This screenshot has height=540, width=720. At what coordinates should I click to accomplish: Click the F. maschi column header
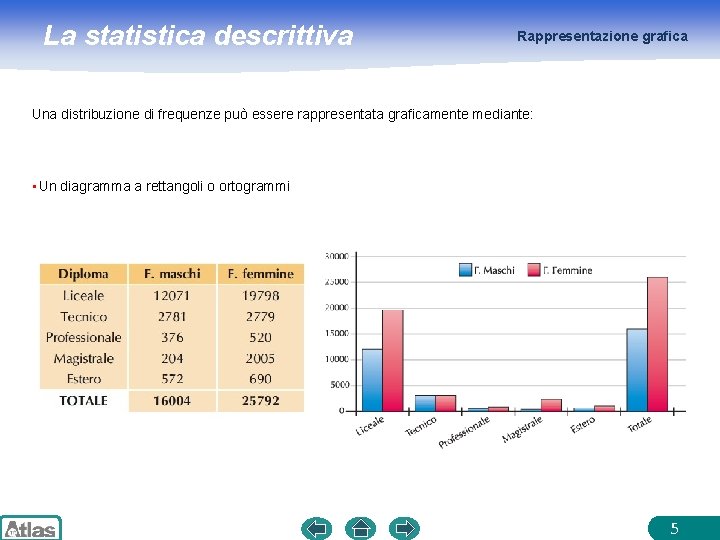[172, 274]
